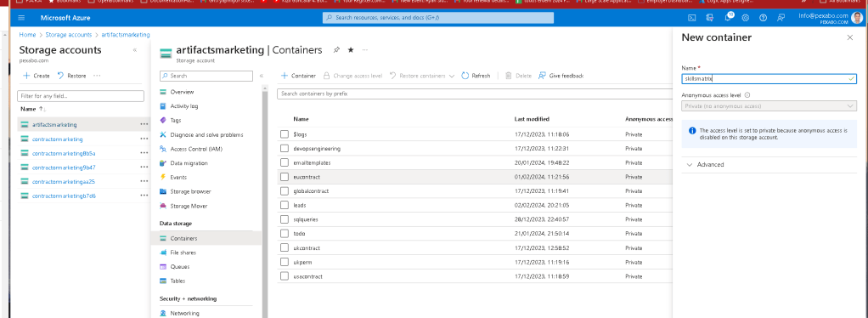Click the global search resources bar

click(x=438, y=18)
